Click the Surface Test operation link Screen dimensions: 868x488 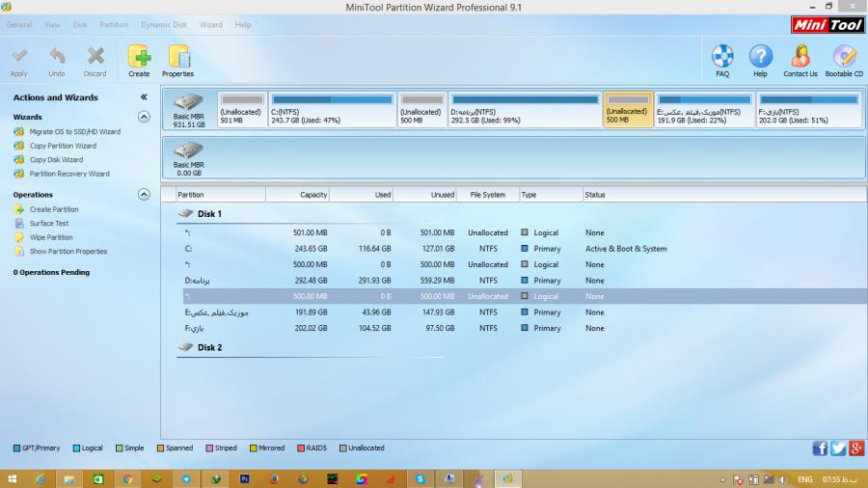49,223
